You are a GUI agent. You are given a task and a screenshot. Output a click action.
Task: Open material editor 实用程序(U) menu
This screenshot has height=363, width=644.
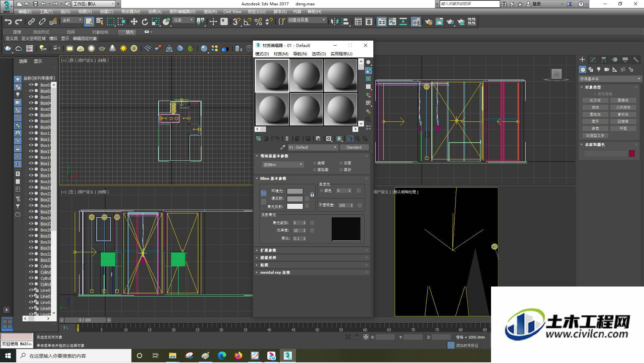[x=341, y=54]
